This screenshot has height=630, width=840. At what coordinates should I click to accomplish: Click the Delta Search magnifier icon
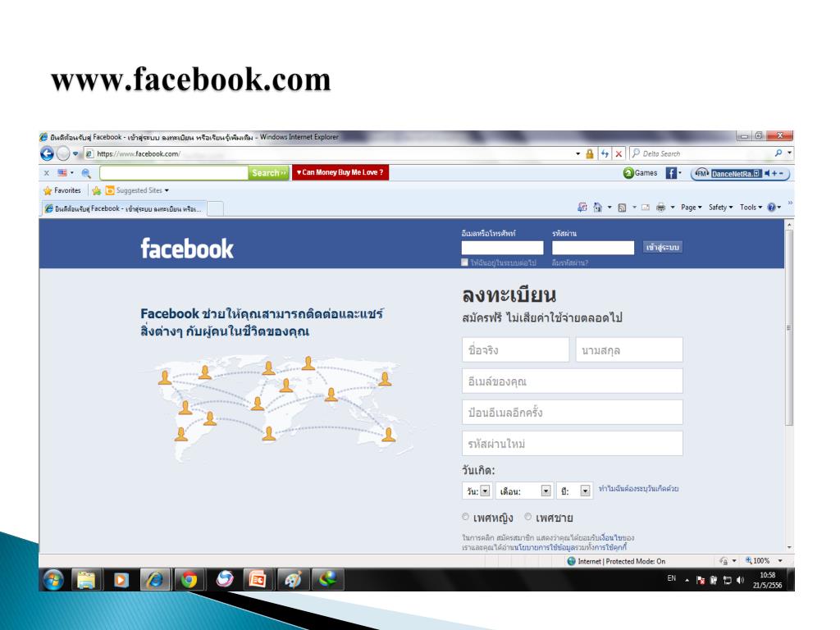tap(778, 153)
